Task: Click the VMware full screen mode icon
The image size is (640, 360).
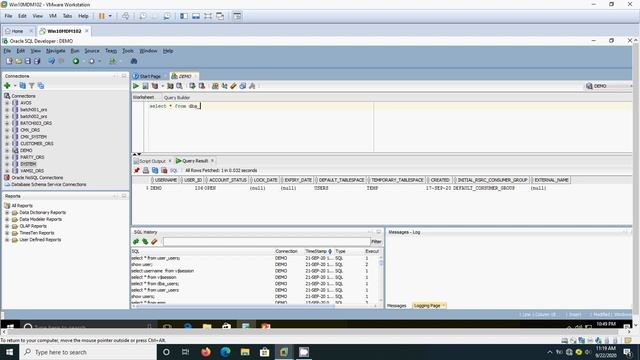Action: [x=208, y=16]
